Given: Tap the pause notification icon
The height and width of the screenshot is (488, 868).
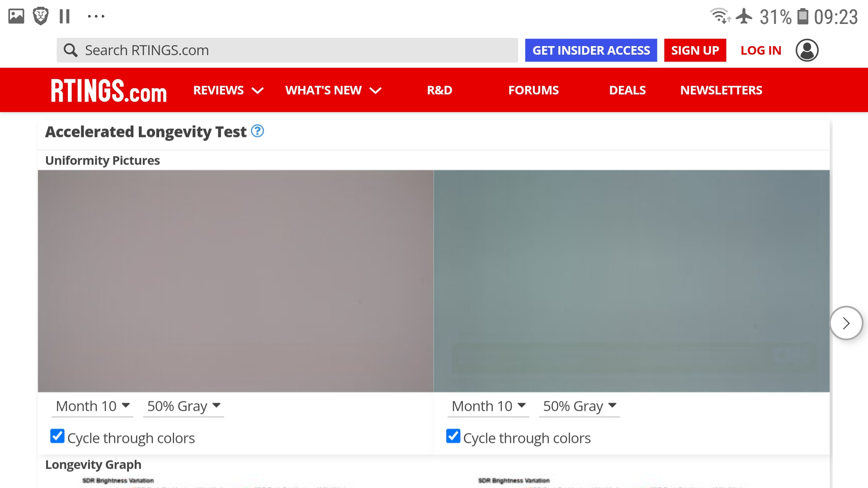Looking at the screenshot, I should click(x=65, y=17).
